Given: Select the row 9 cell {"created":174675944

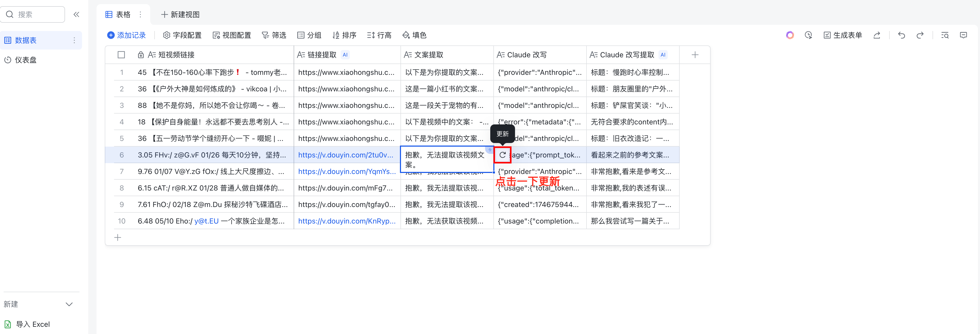Looking at the screenshot, I should pyautogui.click(x=540, y=205).
